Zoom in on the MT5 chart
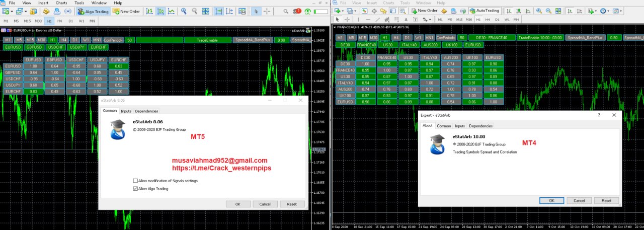The height and width of the screenshot is (230, 644). pyautogui.click(x=184, y=11)
